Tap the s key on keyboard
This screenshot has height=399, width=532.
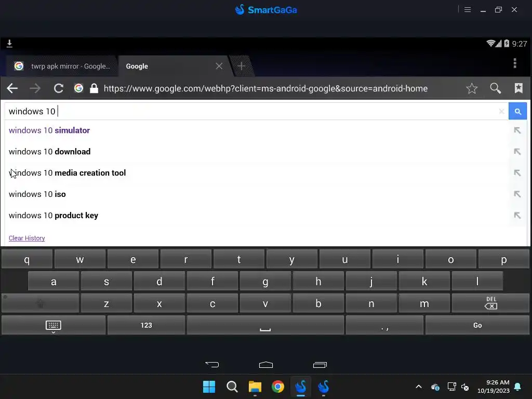[107, 281]
